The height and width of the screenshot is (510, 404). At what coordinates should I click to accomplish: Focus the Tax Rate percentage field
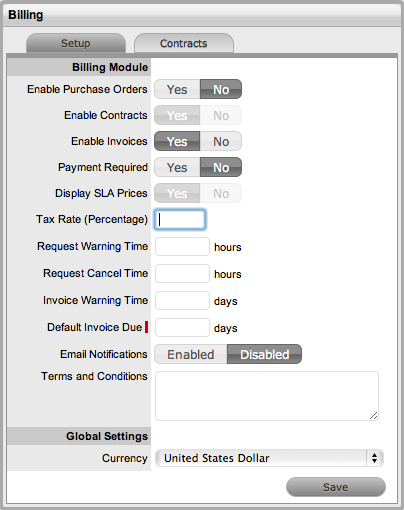180,220
